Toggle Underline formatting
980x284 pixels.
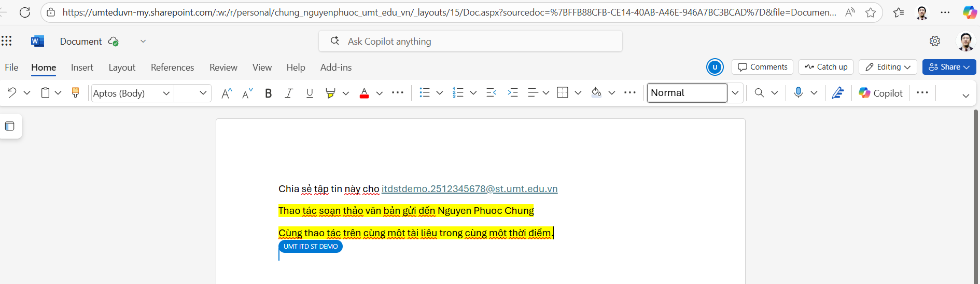click(310, 93)
